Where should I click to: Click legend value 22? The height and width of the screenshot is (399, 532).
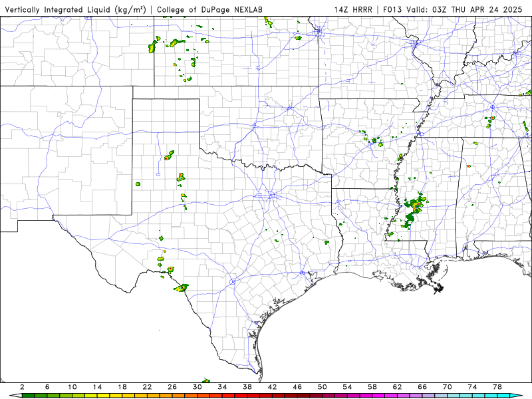pyautogui.click(x=147, y=387)
